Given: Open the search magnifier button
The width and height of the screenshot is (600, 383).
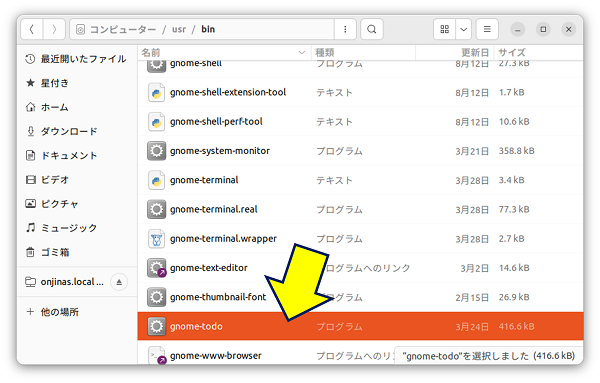Looking at the screenshot, I should pos(372,29).
